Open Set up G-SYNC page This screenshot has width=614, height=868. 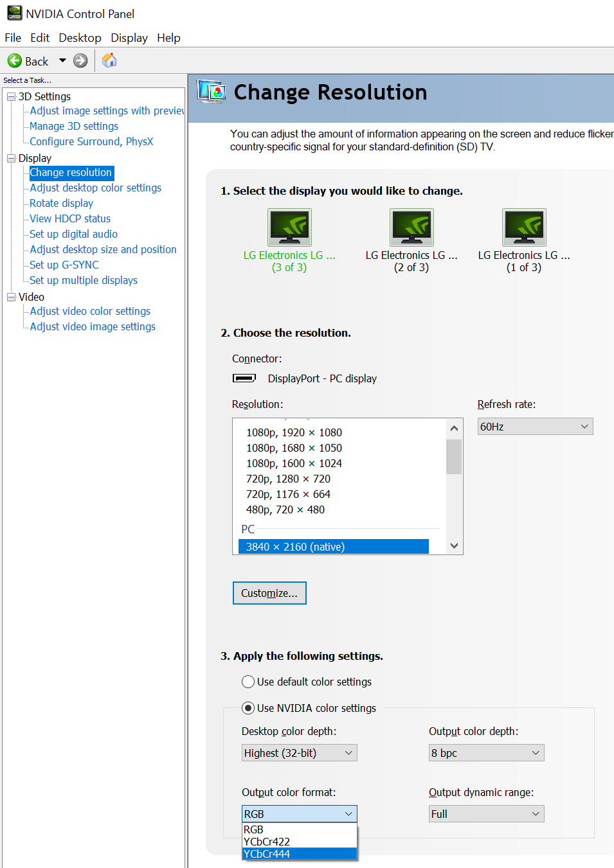pyautogui.click(x=64, y=265)
